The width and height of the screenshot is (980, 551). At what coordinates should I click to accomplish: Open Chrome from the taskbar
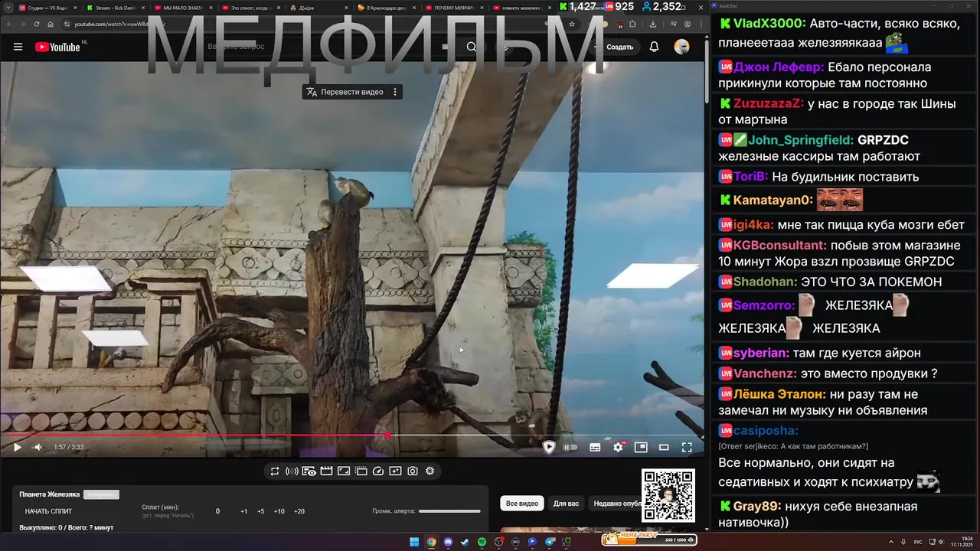[431, 542]
